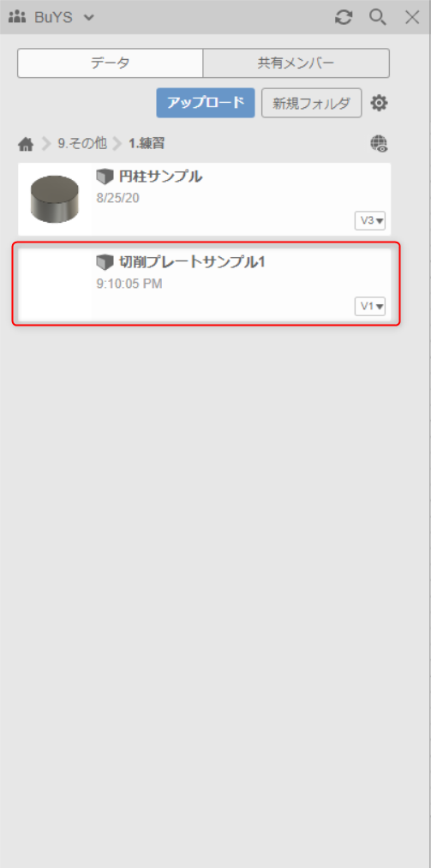Open the V3 version dropdown
This screenshot has height=868, width=431.
click(x=370, y=220)
